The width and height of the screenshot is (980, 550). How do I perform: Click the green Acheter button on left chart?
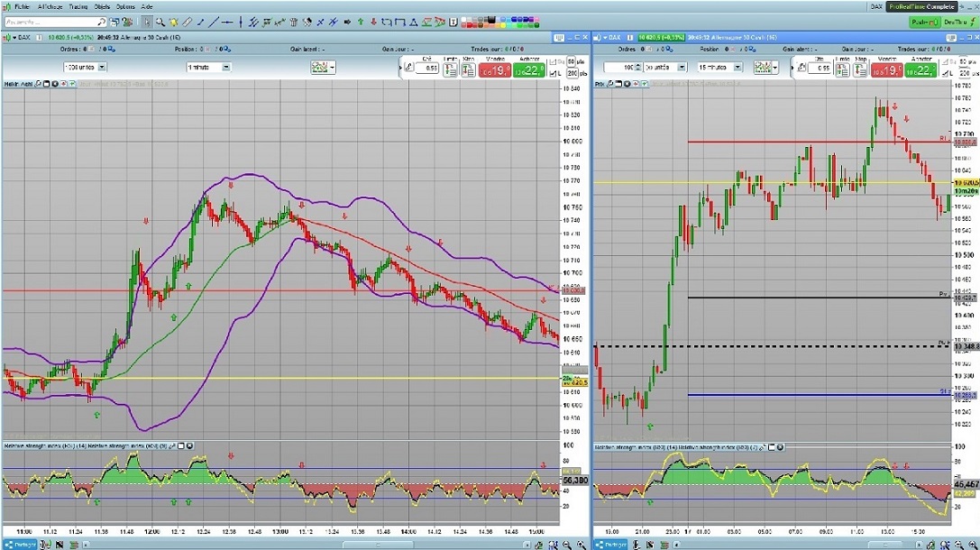(x=529, y=69)
